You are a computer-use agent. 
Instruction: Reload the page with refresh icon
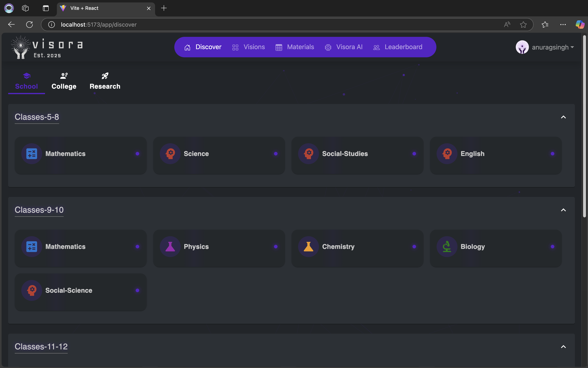[x=29, y=25]
